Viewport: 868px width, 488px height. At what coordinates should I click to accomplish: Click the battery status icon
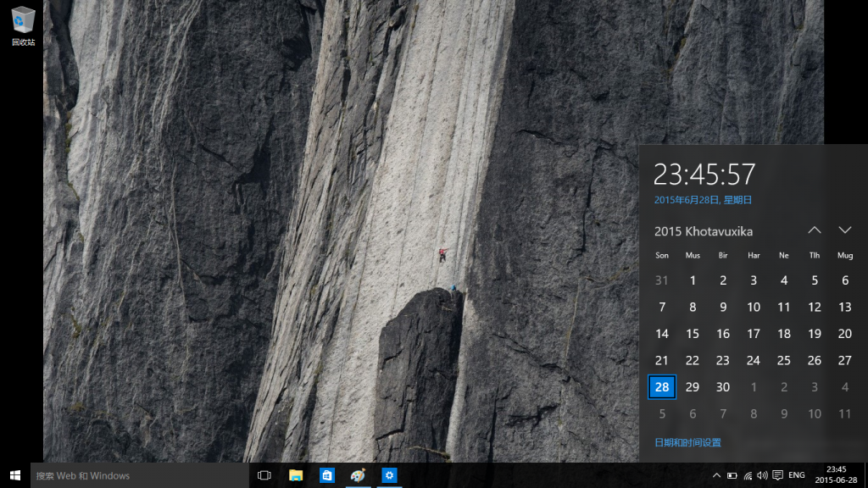(x=732, y=475)
